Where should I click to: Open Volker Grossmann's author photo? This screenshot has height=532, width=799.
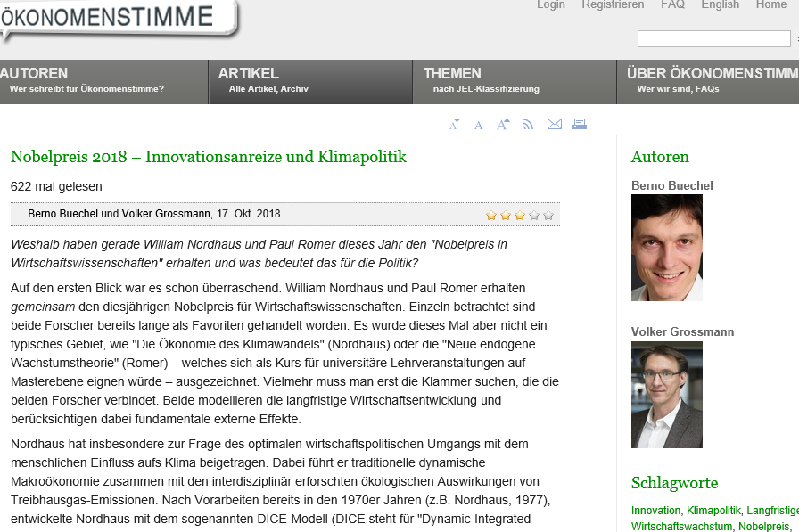click(x=666, y=394)
